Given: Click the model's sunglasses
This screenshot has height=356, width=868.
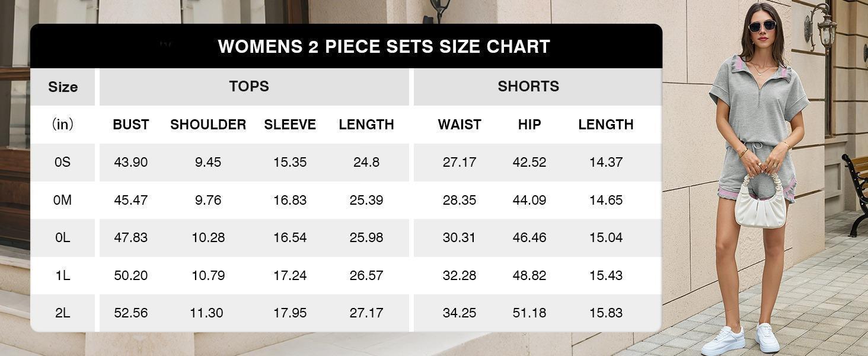Looking at the screenshot, I should pyautogui.click(x=762, y=26).
